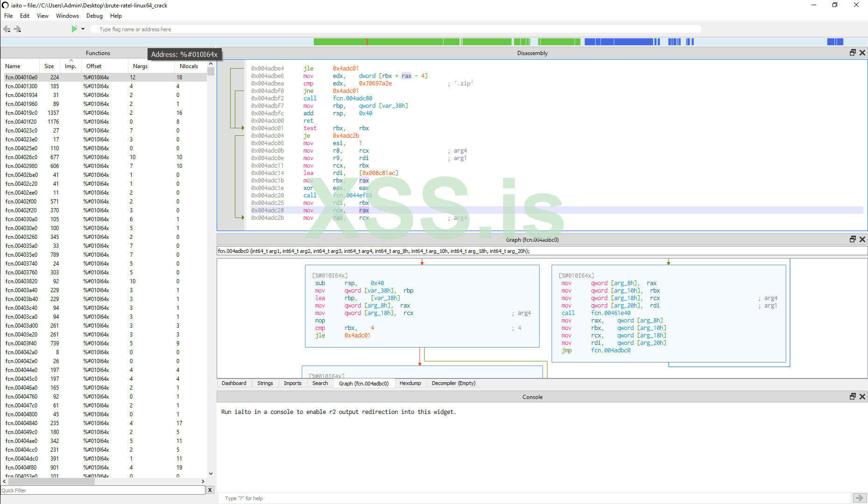Click the ret instruction at 0x004adc00

point(309,121)
